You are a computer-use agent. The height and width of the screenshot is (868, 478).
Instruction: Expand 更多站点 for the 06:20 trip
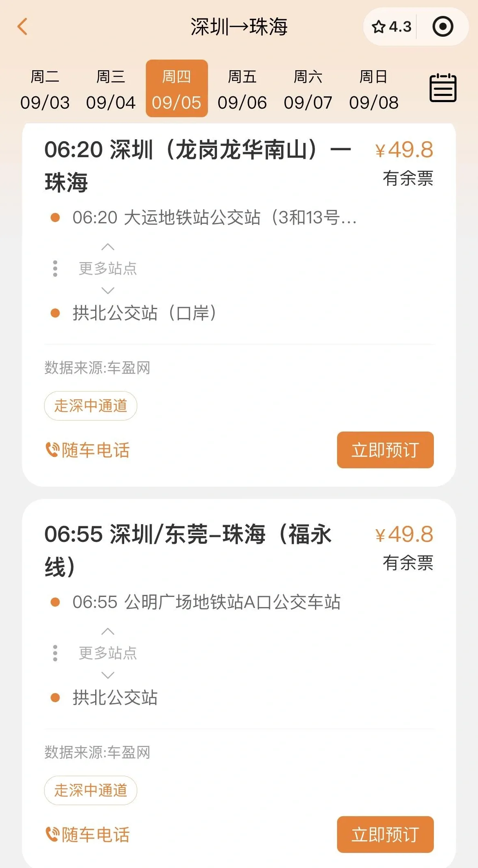[x=108, y=268]
